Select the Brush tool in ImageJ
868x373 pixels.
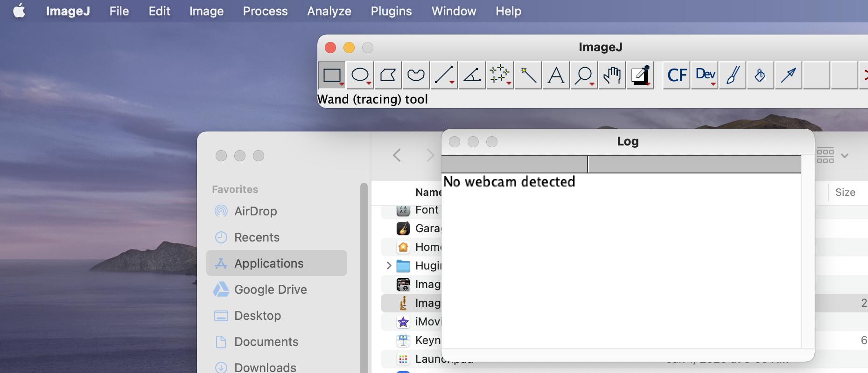(x=733, y=75)
